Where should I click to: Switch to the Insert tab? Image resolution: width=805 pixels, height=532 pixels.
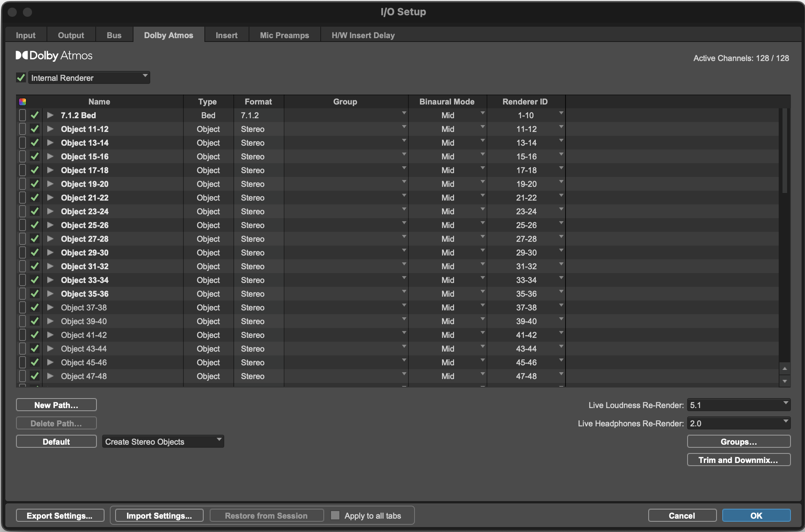coord(227,35)
